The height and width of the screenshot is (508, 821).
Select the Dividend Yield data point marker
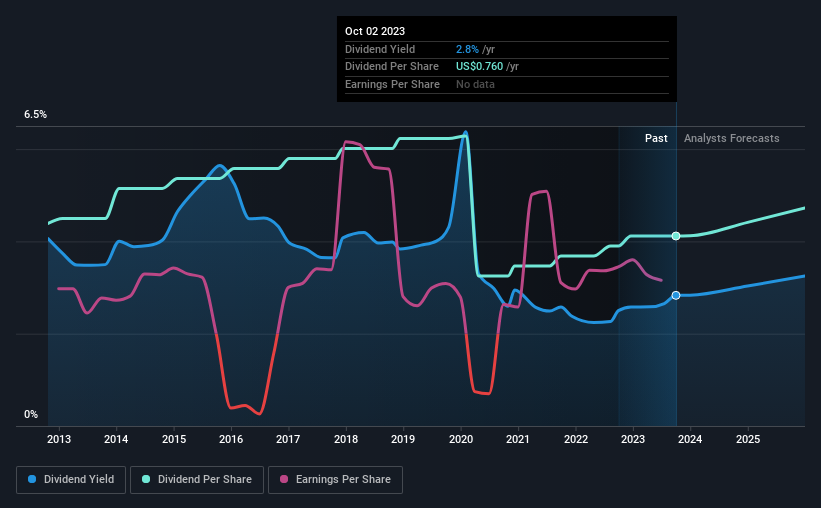coord(676,295)
